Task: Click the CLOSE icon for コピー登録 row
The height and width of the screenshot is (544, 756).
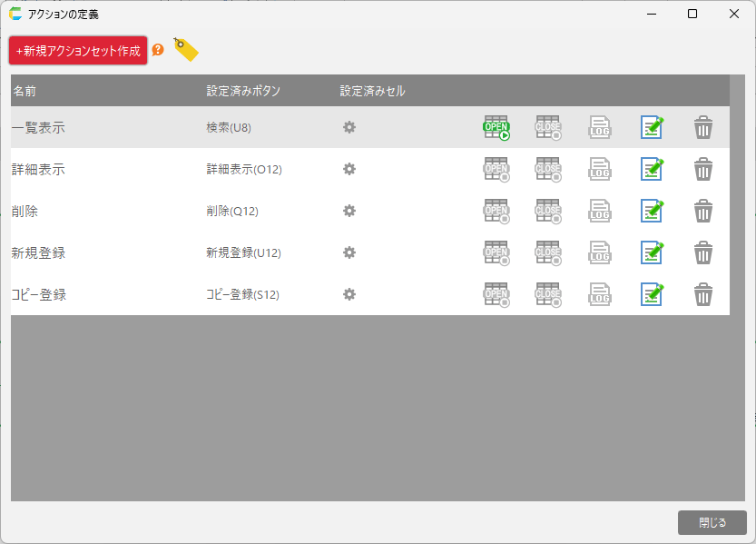Action: click(548, 295)
